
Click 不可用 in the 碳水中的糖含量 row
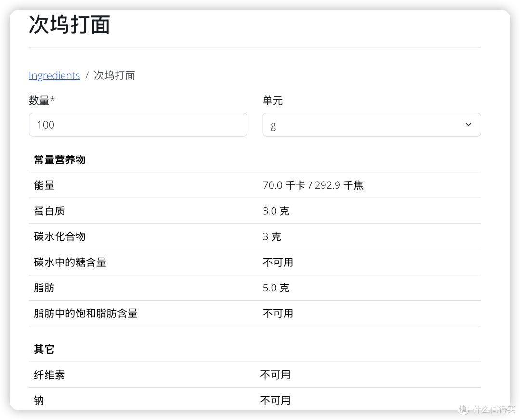278,262
